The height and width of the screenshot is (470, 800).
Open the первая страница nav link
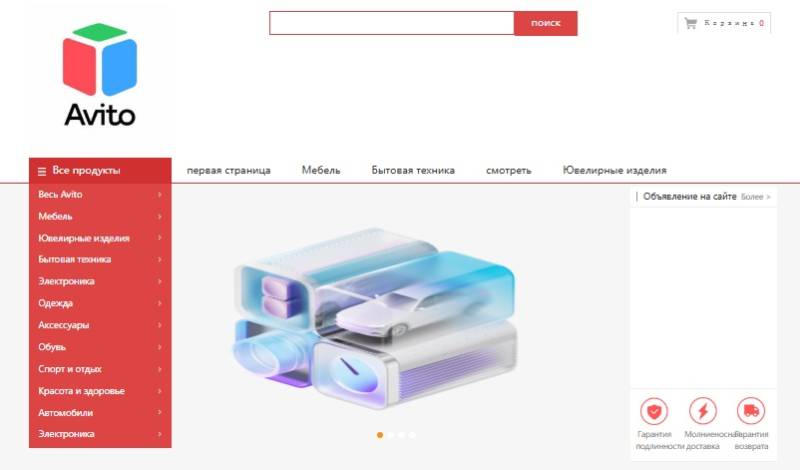[229, 170]
